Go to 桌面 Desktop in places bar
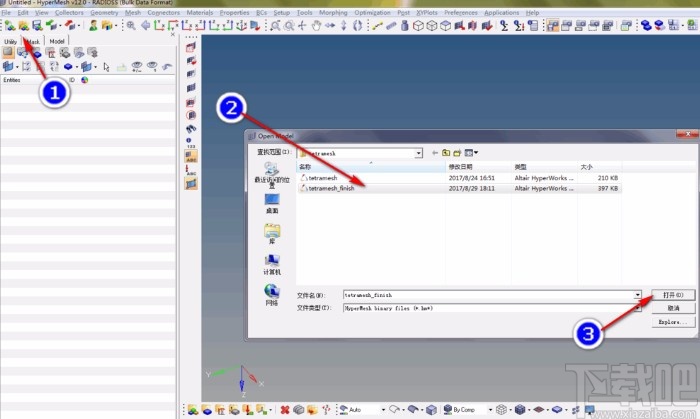This screenshot has width=700, height=419. 272,203
